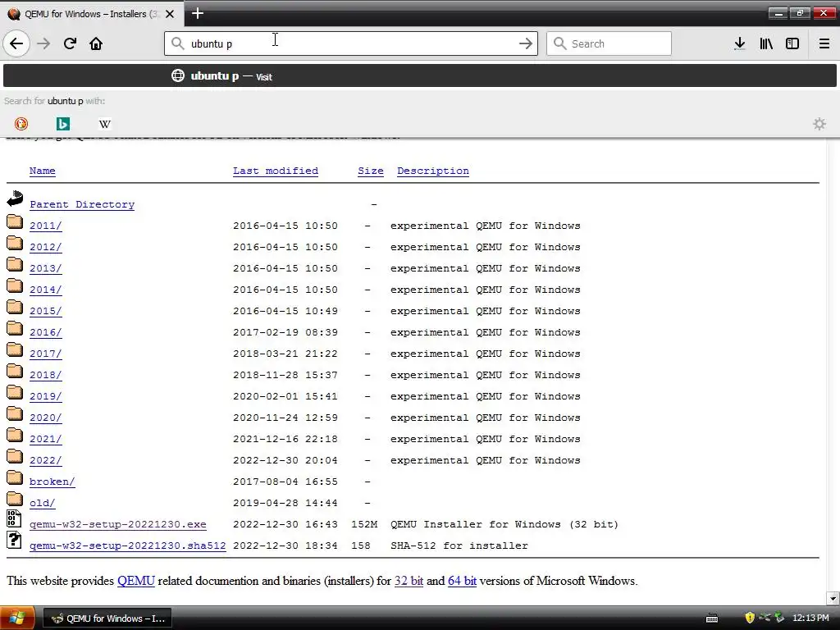Download qemu-w32-setup-20221230.exe

point(118,524)
